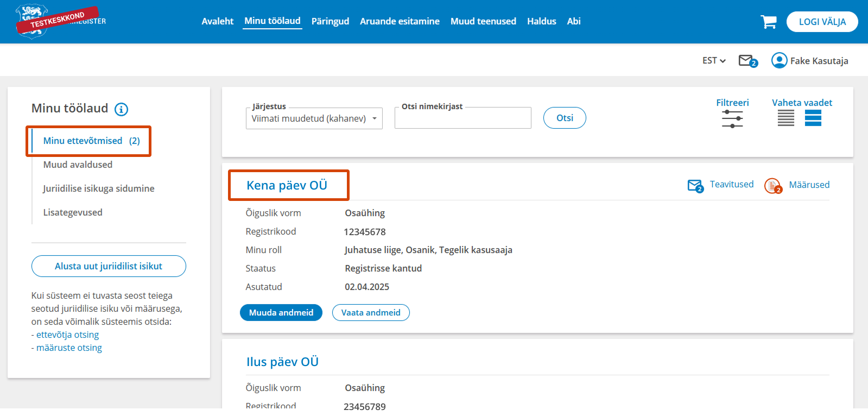
Task: Go to Avaleht in top menu
Action: point(217,21)
